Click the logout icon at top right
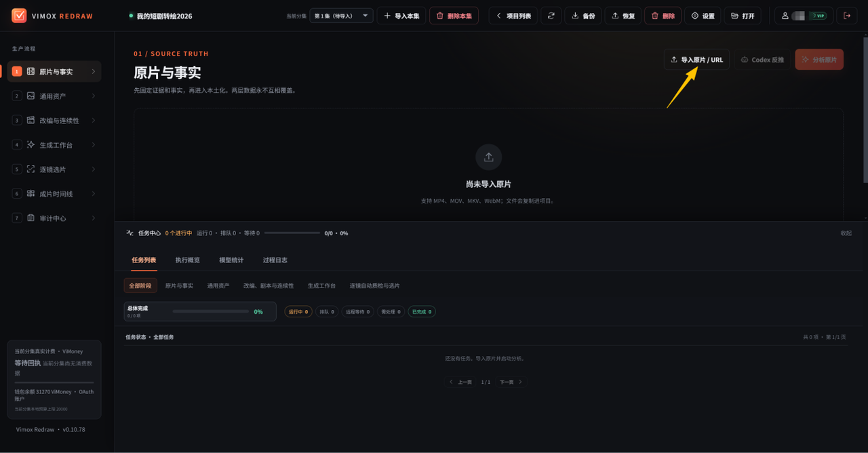The width and height of the screenshot is (868, 453). [847, 16]
